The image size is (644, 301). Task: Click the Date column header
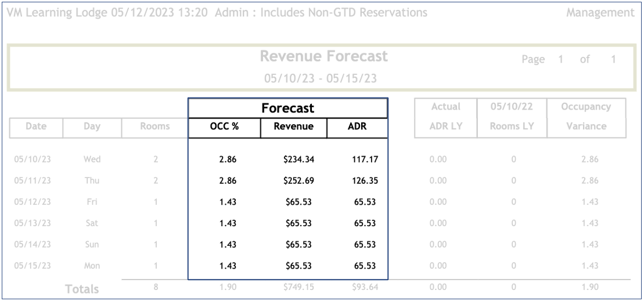click(35, 126)
